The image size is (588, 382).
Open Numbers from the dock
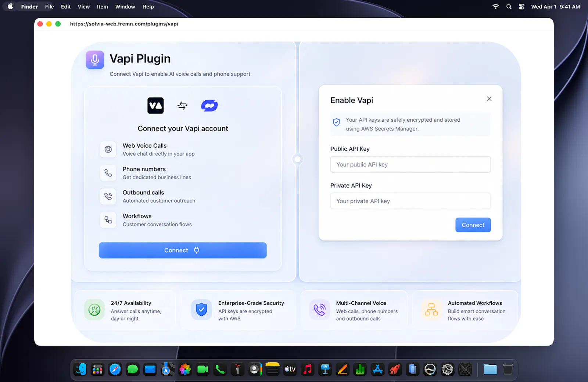pos(360,369)
